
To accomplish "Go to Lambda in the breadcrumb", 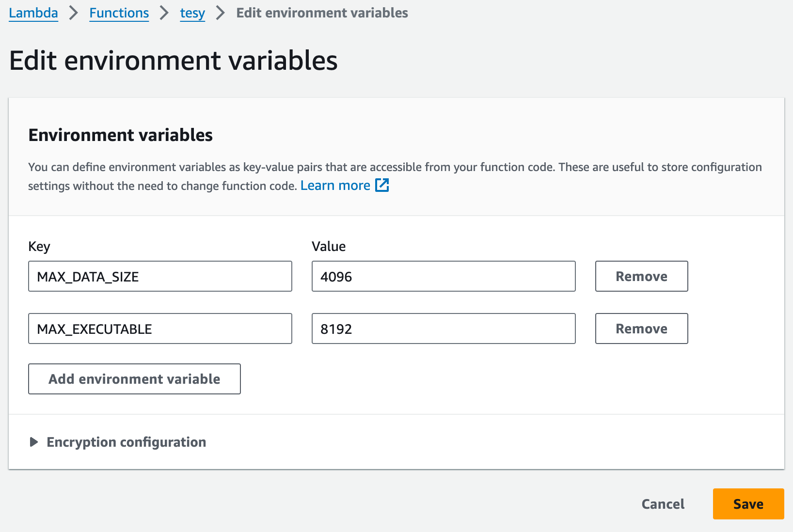I will pos(33,13).
